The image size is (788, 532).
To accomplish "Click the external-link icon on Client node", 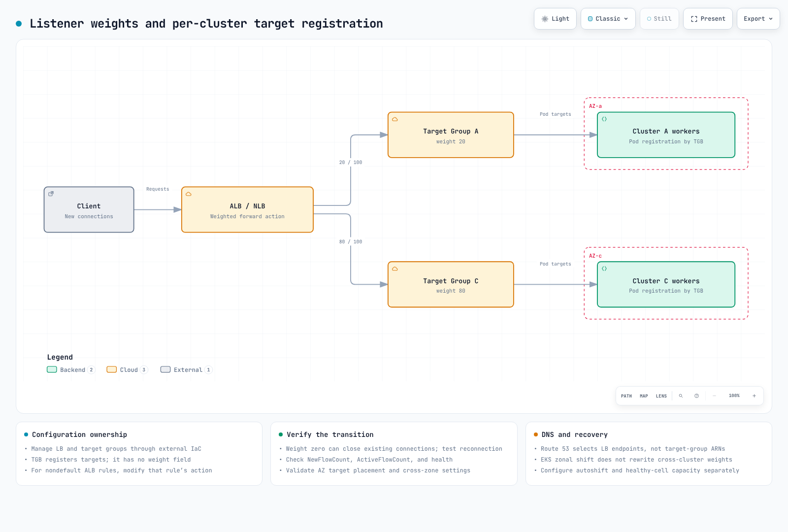I will pyautogui.click(x=51, y=194).
